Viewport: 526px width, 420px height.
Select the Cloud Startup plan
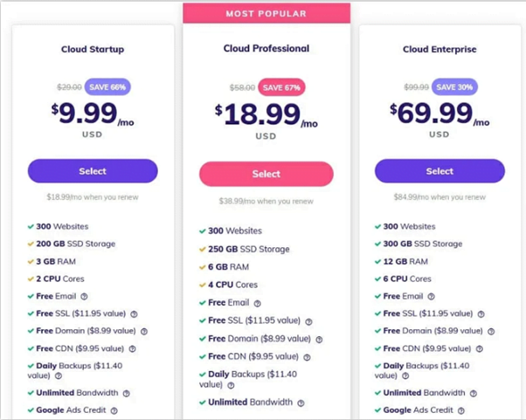(93, 171)
